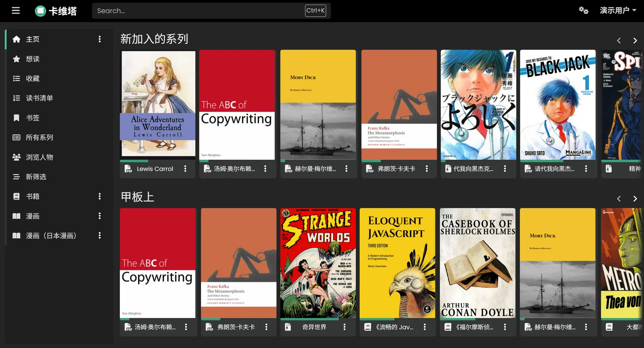This screenshot has height=348, width=644.
Task: Click the filter lines icon beside 新筛选
Action: 16,177
